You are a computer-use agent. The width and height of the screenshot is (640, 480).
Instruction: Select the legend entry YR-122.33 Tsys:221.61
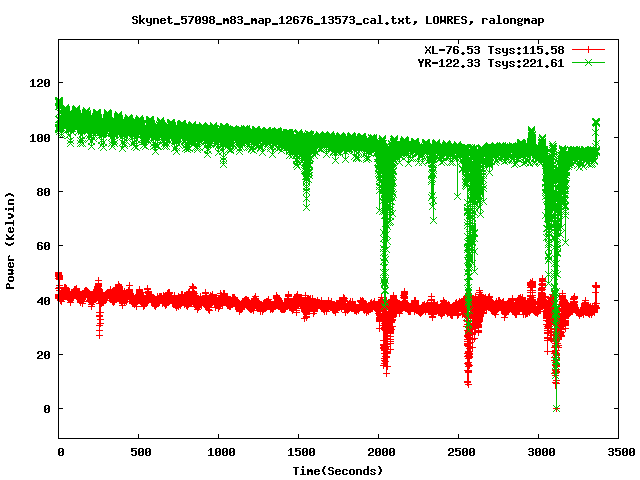(x=491, y=63)
